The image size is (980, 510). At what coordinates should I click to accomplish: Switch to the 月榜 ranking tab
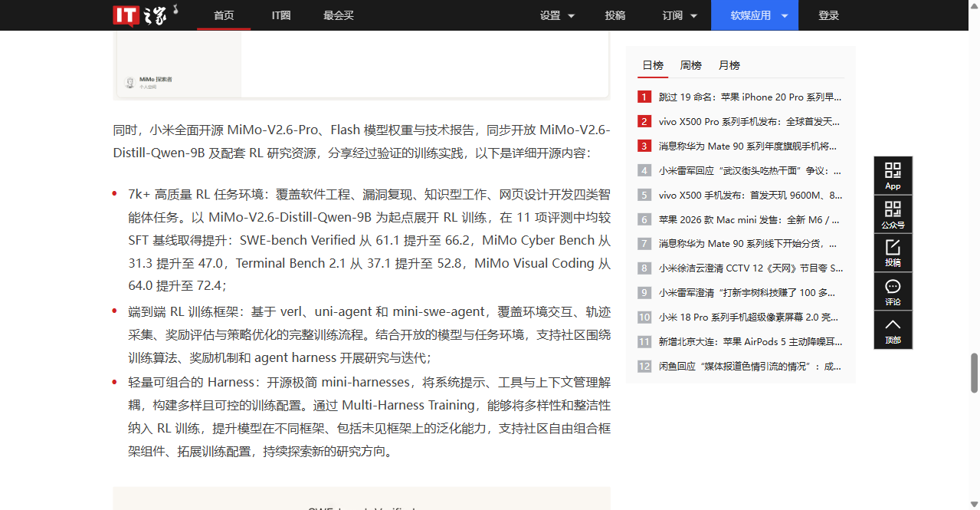729,66
